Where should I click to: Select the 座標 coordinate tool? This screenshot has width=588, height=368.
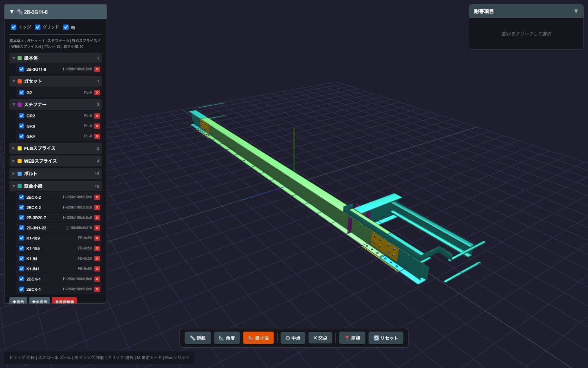[x=352, y=338]
